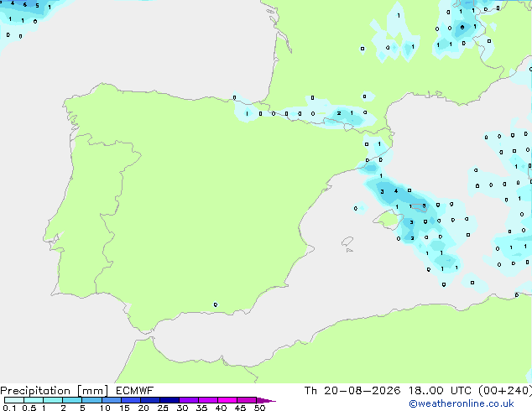Select the 5–10 mm legend color swatch

point(91,400)
